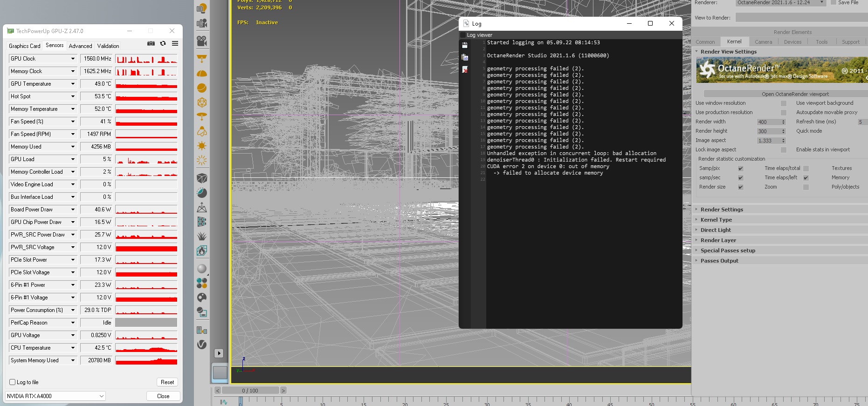Open the GPU-Z hamburger menu
This screenshot has height=406, width=868.
coord(175,43)
